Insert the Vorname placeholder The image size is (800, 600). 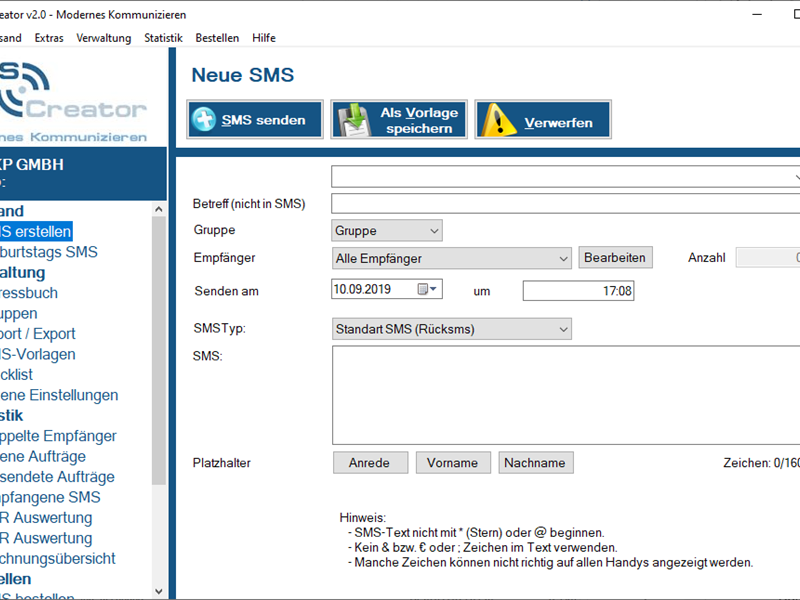(x=453, y=463)
